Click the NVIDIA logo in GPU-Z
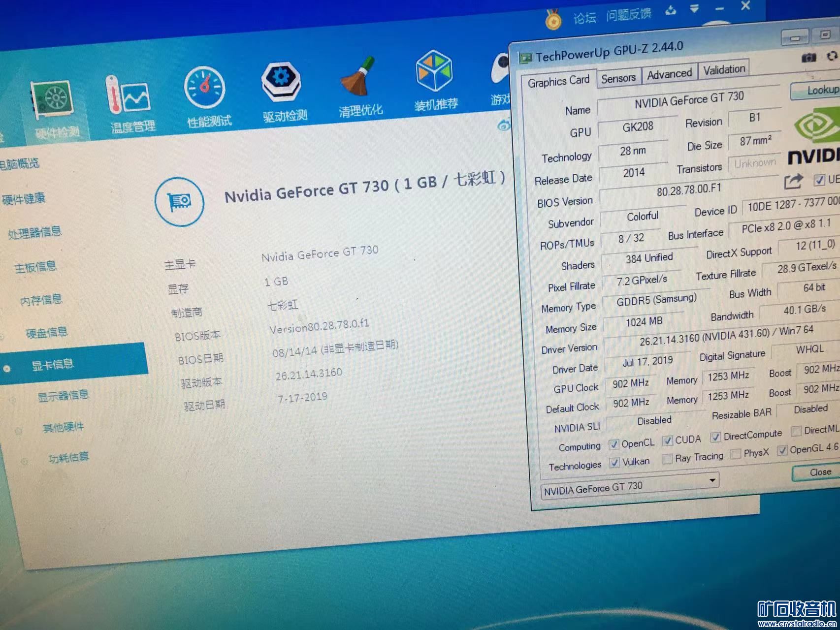Screen dimensions: 840x630 [x=814, y=136]
